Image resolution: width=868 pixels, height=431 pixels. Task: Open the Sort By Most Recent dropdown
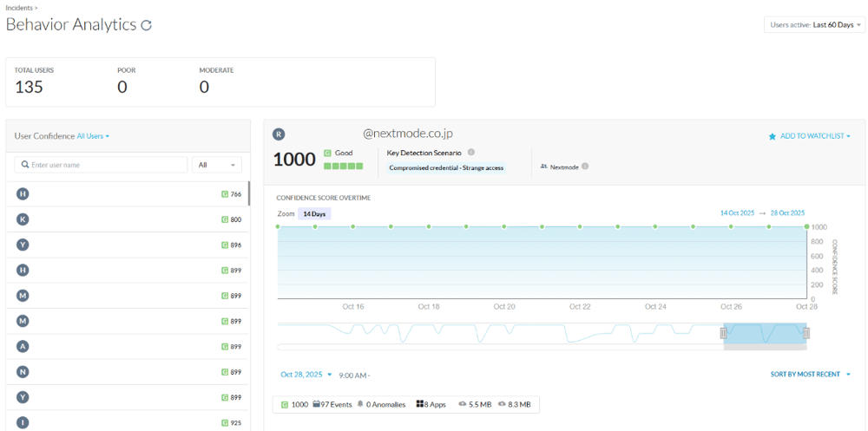pyautogui.click(x=810, y=375)
